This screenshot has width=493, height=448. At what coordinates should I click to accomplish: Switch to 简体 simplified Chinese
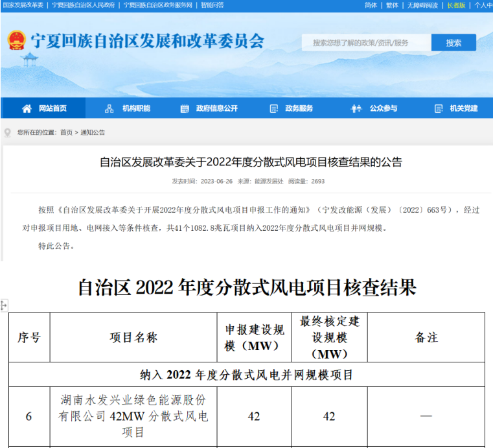tap(371, 5)
